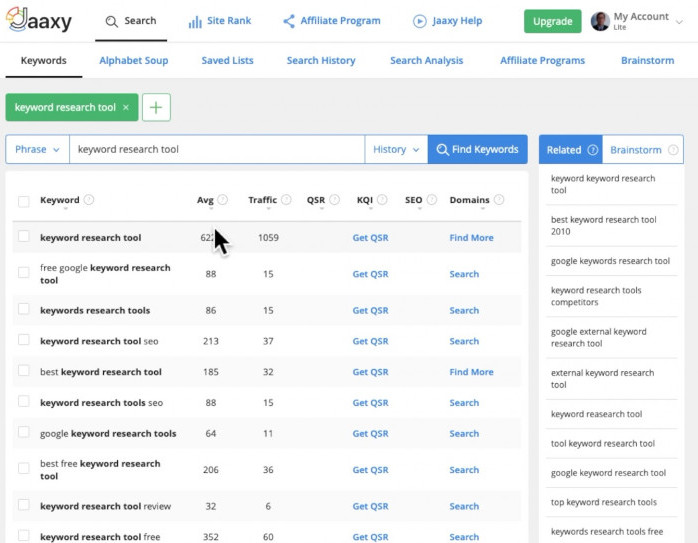
Task: Get QSR for keyword research tool seo
Action: click(370, 341)
